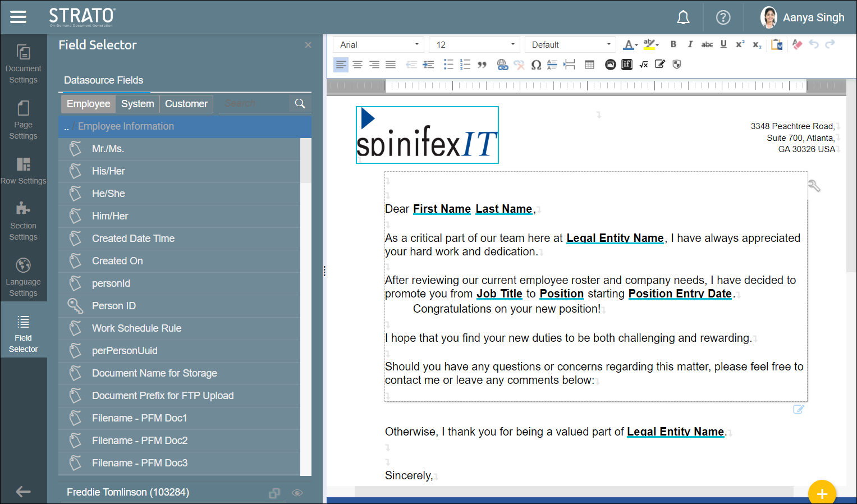Toggle underline formatting
The height and width of the screenshot is (504, 857).
point(723,44)
